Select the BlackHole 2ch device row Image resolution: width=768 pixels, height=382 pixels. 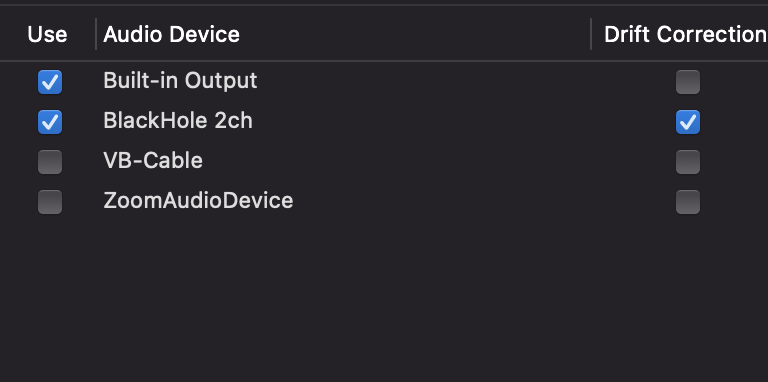click(x=384, y=122)
